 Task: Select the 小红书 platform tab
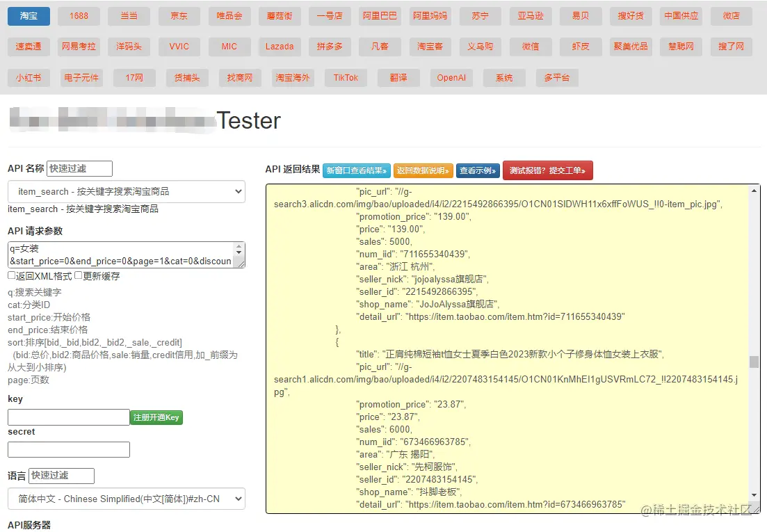[x=29, y=78]
